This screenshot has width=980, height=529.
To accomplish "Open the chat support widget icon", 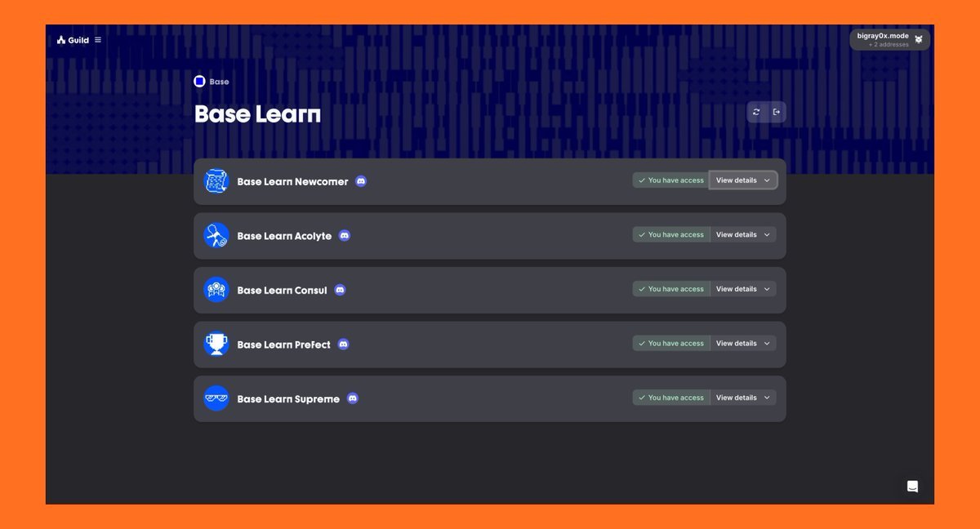I will pos(913,487).
